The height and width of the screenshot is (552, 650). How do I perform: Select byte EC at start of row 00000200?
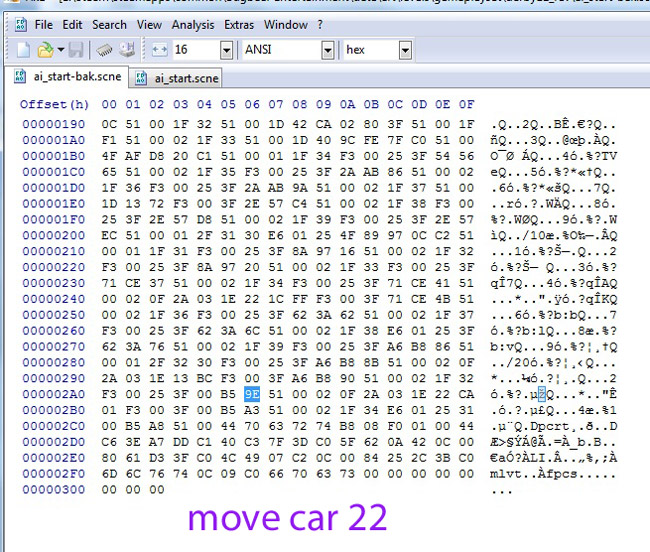pos(109,235)
